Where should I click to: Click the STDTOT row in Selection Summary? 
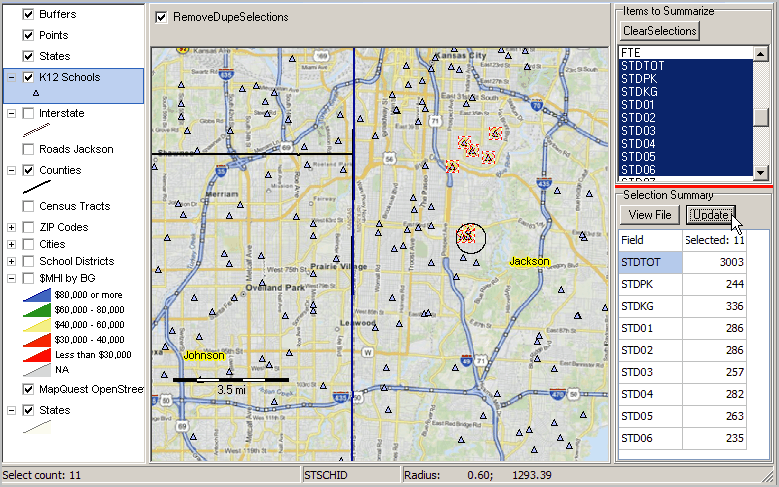click(x=682, y=262)
